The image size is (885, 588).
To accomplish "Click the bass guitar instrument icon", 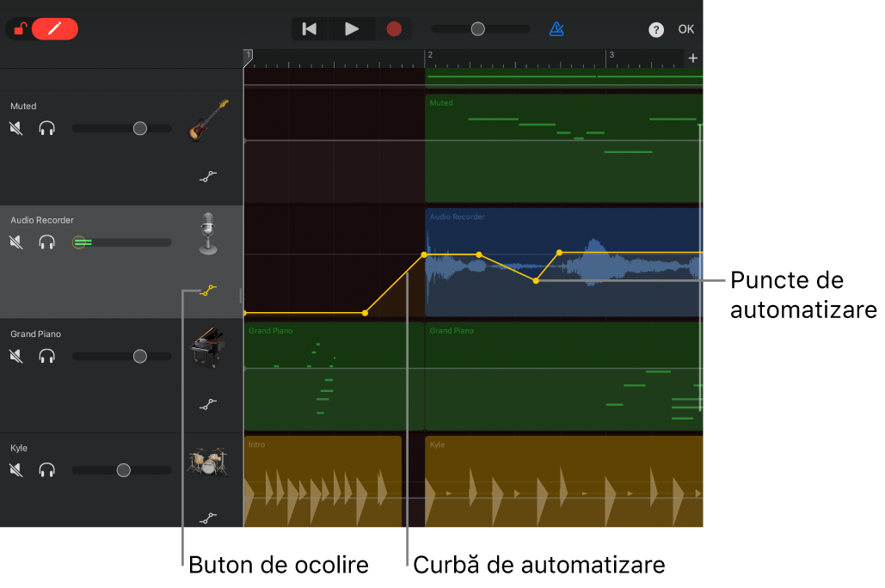I will point(208,120).
